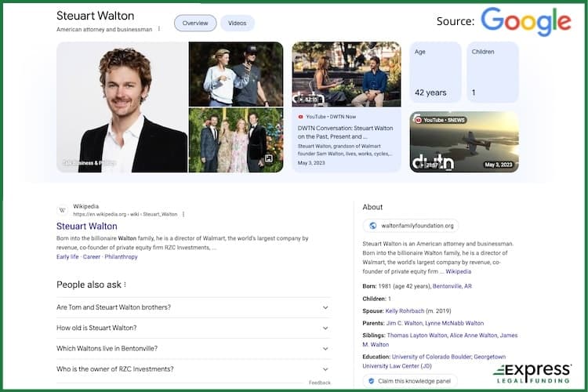Open the three-dot options next to Wikipedia URL

click(x=183, y=214)
